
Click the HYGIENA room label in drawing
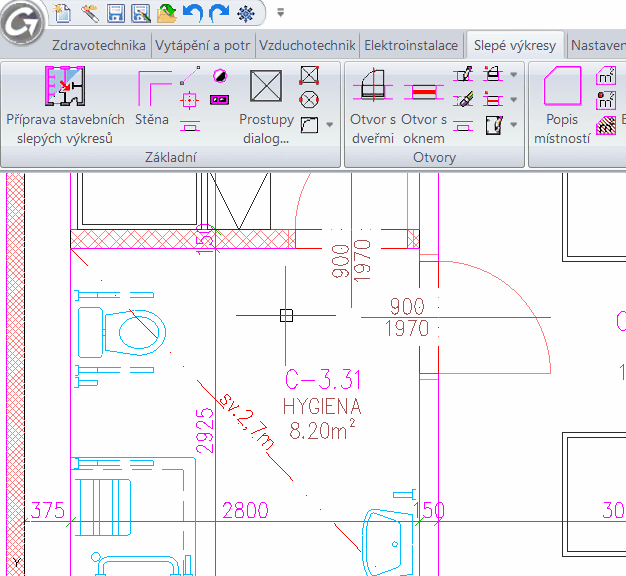[x=322, y=408]
